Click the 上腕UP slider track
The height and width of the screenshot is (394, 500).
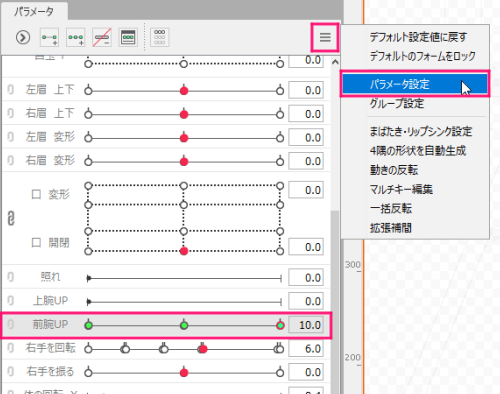pyautogui.click(x=184, y=302)
